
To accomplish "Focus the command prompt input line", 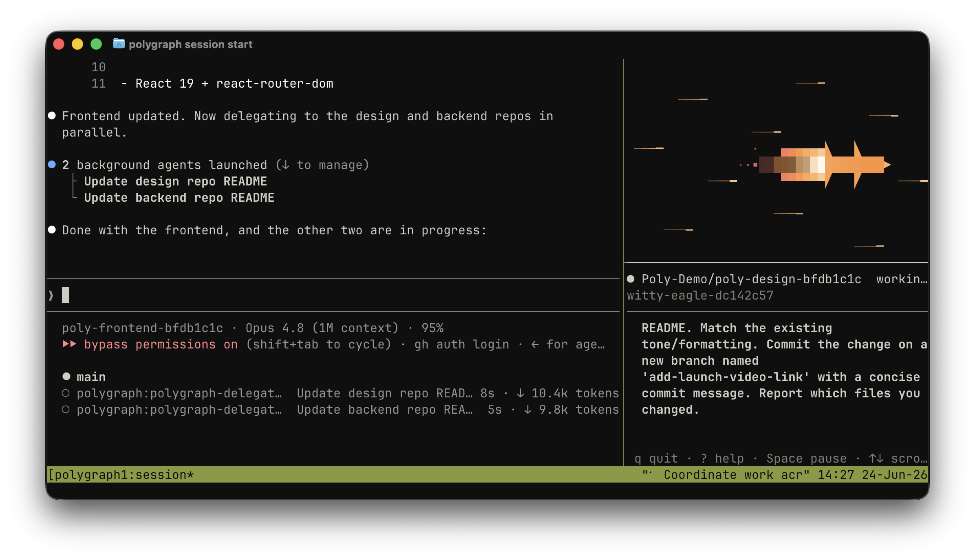I will [333, 295].
